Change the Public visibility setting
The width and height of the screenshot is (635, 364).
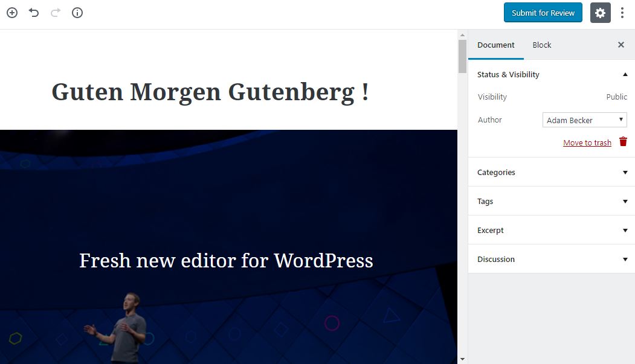coord(616,97)
